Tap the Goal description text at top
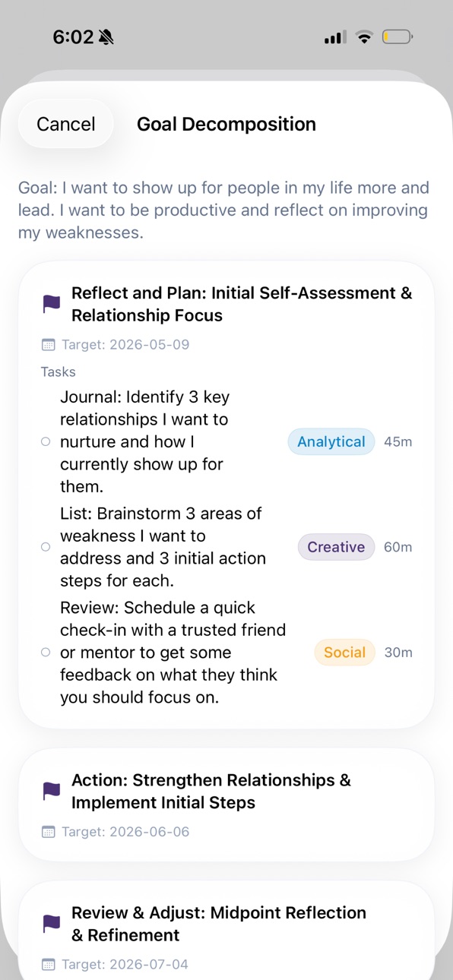453x980 pixels. [x=224, y=210]
